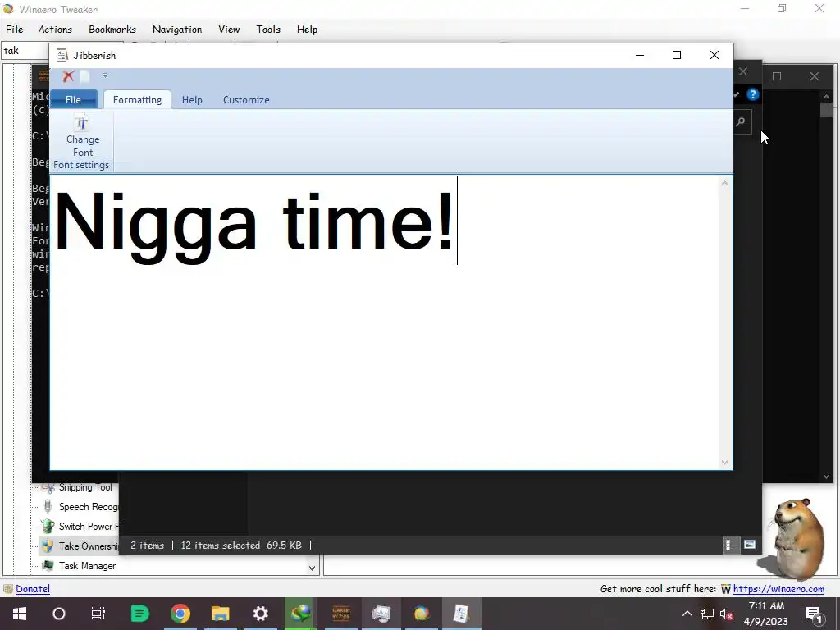The image size is (840, 630).
Task: Select the Take Ownership tree item
Action: click(89, 546)
